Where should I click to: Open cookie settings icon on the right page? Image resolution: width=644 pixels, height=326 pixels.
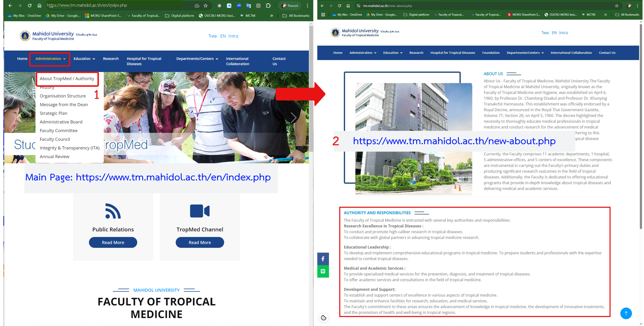pyautogui.click(x=324, y=318)
